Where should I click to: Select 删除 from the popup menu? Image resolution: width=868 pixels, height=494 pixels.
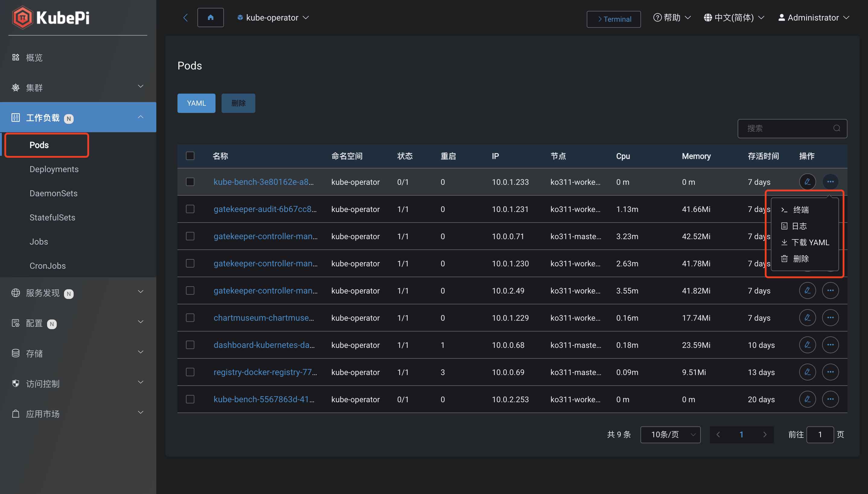(x=804, y=258)
